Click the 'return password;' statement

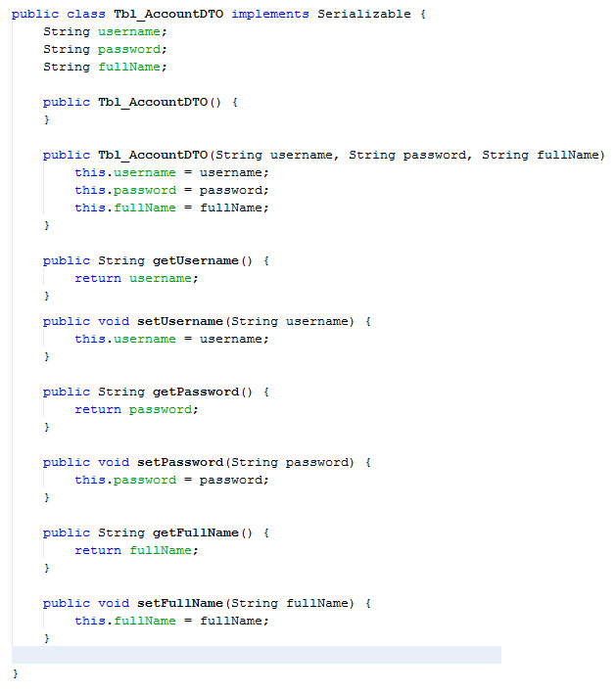coord(136,410)
